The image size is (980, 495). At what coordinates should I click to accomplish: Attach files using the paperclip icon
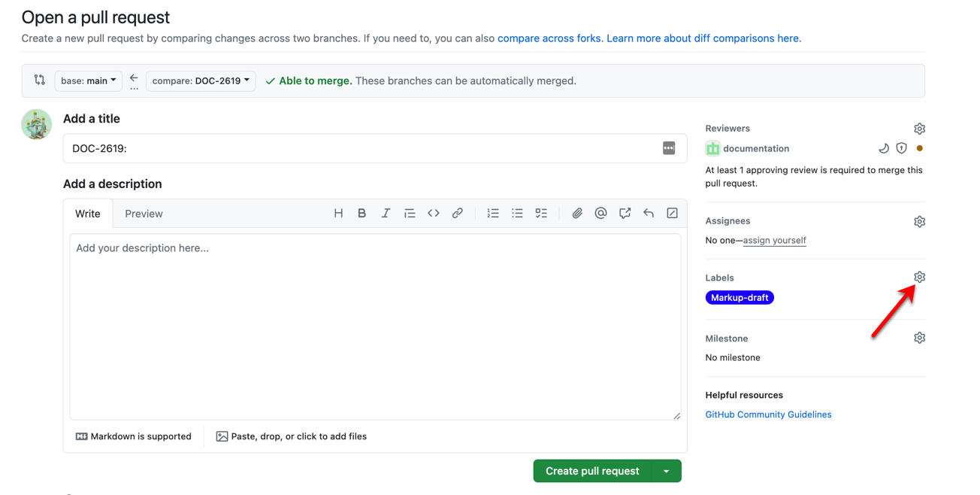tap(576, 214)
